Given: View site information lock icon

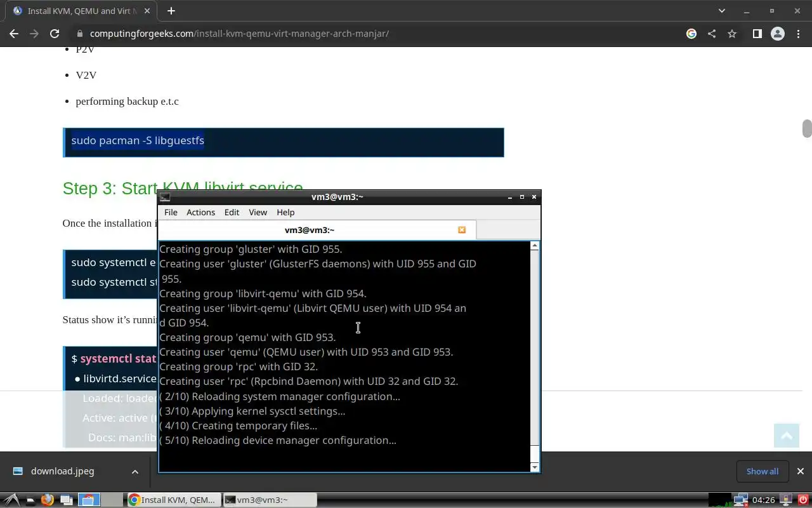Looking at the screenshot, I should click(x=79, y=34).
